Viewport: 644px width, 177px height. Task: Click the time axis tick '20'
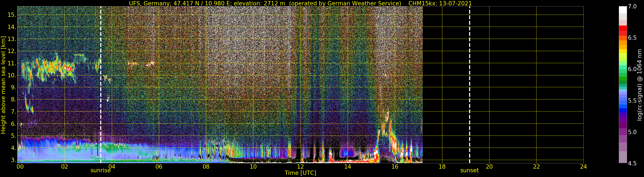[x=489, y=166]
